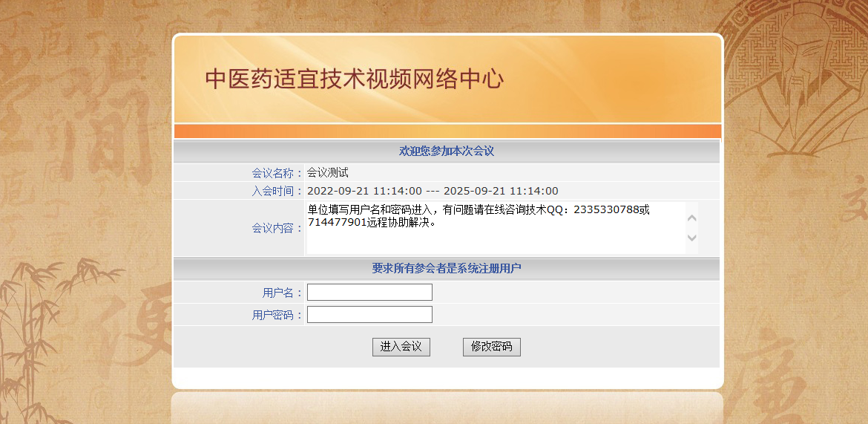The height and width of the screenshot is (424, 868).
Task: Select the 欢迎您参加本次会议 header
Action: [x=447, y=151]
